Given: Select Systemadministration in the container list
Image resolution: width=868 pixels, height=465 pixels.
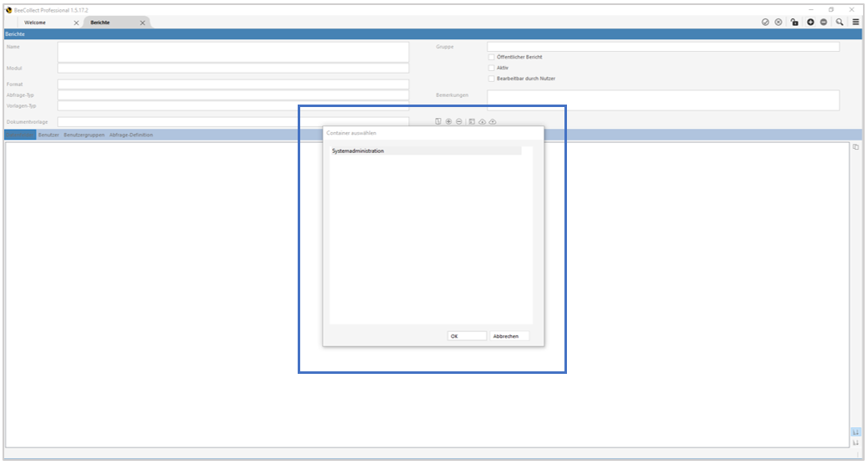Looking at the screenshot, I should [x=358, y=151].
